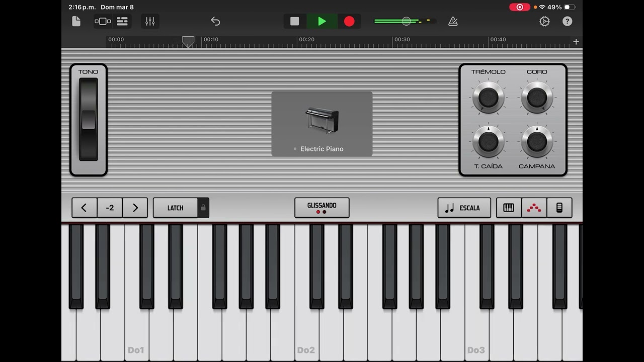Open the instrument browser view button
This screenshot has height=362, width=644.
coord(103,21)
